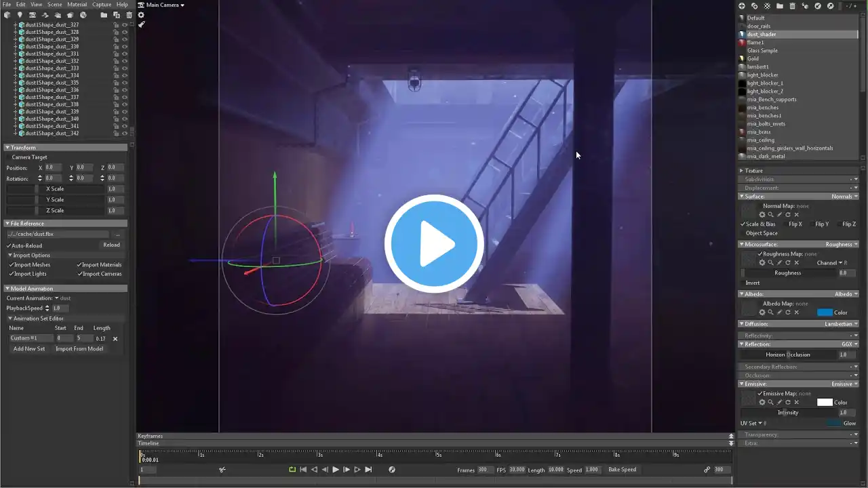Add a new camera from the scene toolbar

pos(32,15)
